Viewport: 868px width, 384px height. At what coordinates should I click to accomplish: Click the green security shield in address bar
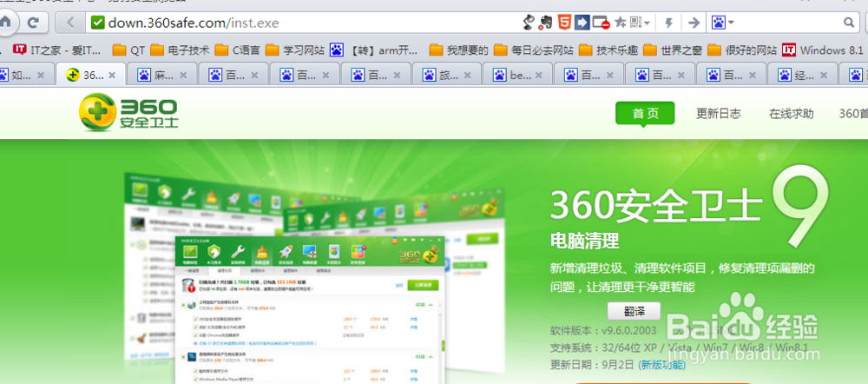coord(97,23)
